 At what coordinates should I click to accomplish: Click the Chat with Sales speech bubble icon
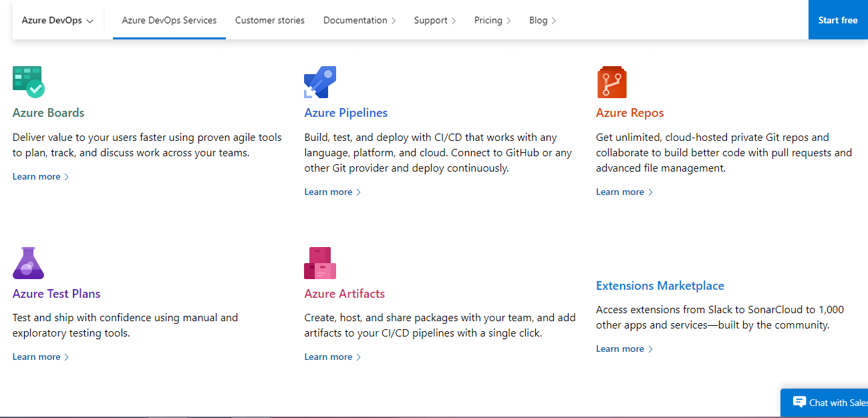coord(799,402)
